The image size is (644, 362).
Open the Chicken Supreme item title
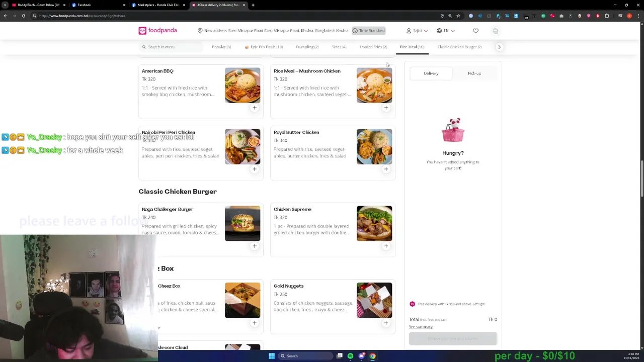coord(292,209)
